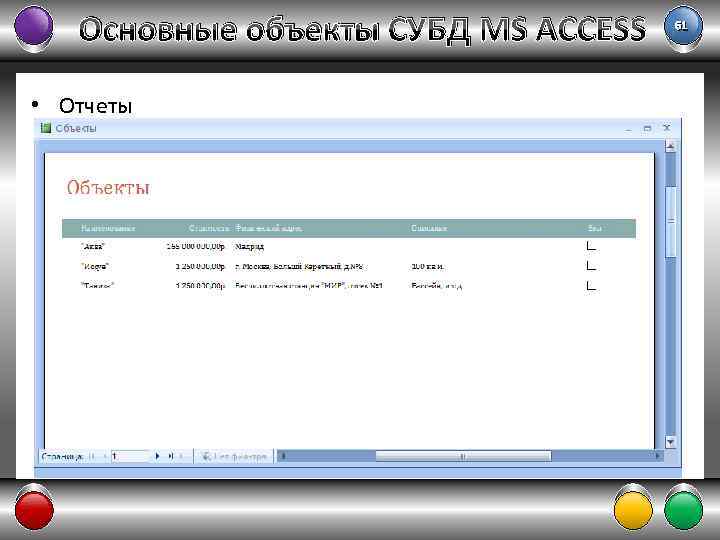Viewport: 720px width, 540px height.
Task: Click the 'Страница:' label in navigation bar
Action: tap(62, 456)
